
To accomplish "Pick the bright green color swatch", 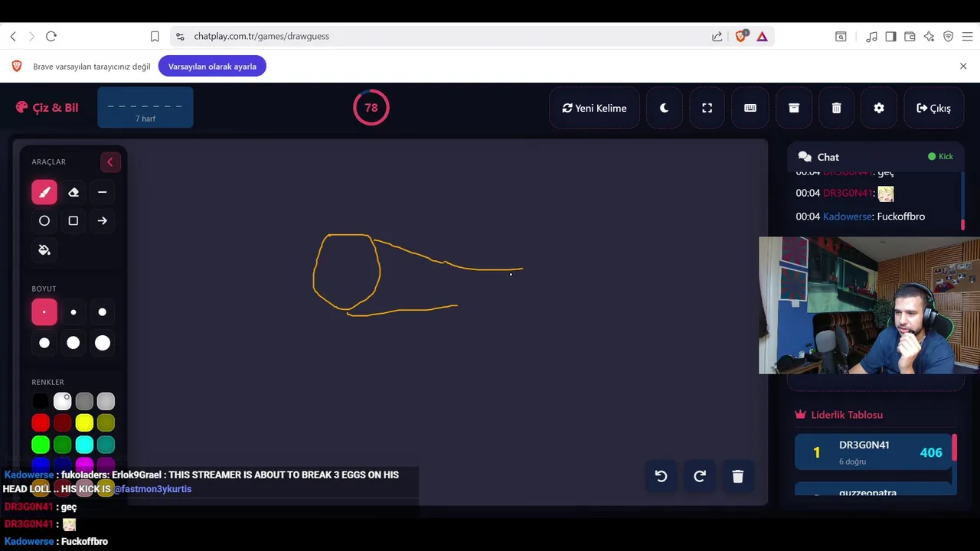I will point(41,444).
